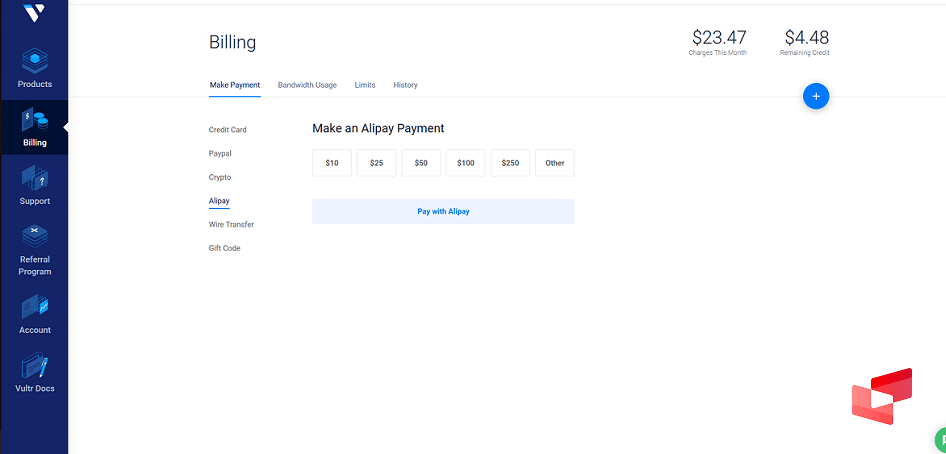
Task: Open the Gift Code option
Action: (224, 248)
